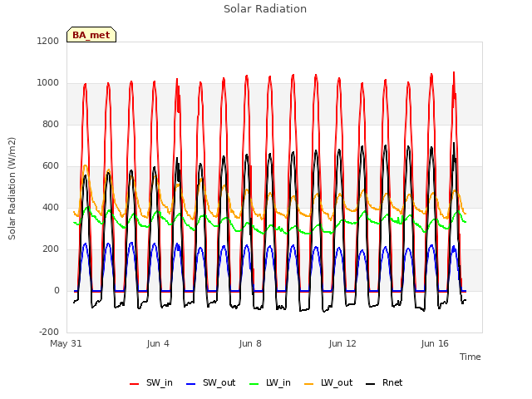Select the SW_out legend label
Screen dimensions: 532x399
pyautogui.click(x=219, y=382)
